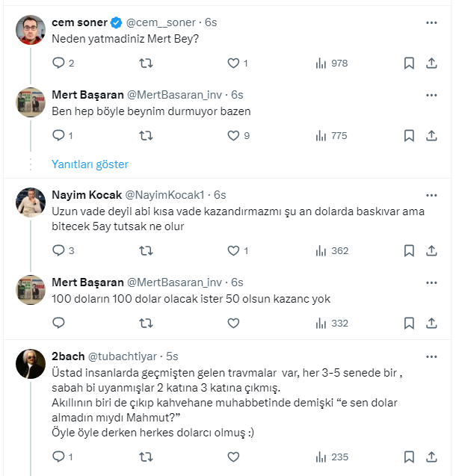The image size is (459, 476).
Task: Reply to cem soner's tweet
Action: [59, 64]
